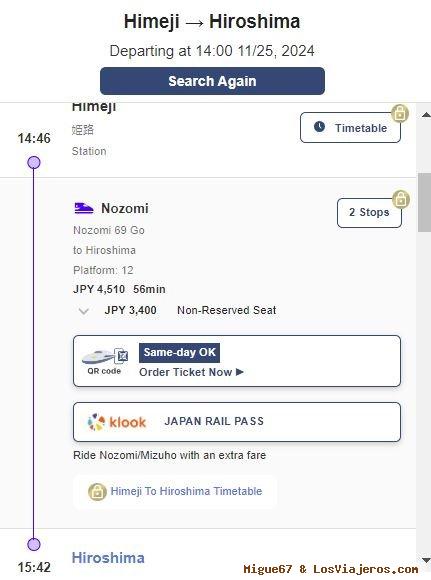Click the play arrow after Order Ticket Now
The width and height of the screenshot is (431, 580).
coord(239,372)
